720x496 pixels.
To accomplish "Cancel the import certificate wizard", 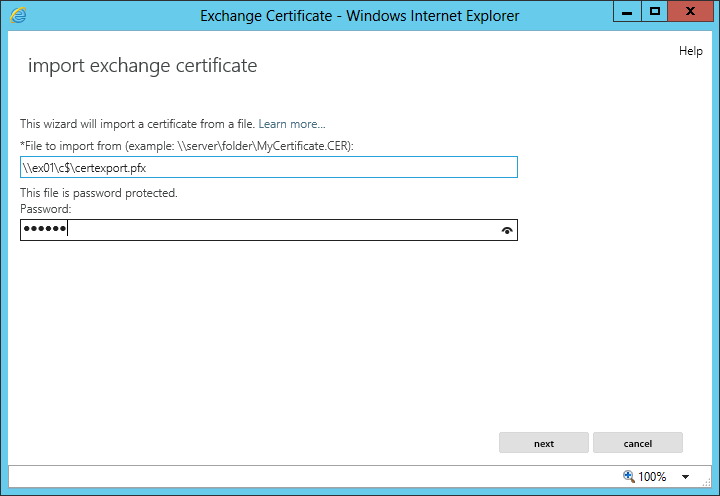I will click(637, 443).
